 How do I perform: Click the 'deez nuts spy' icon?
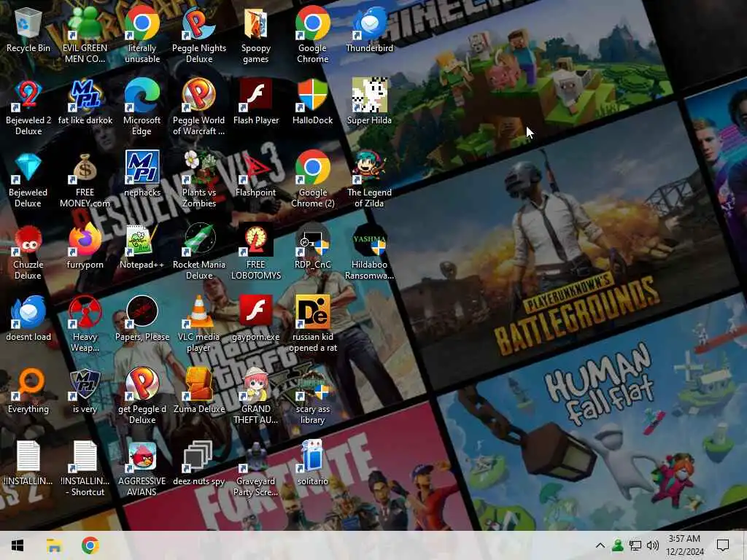[199, 457]
